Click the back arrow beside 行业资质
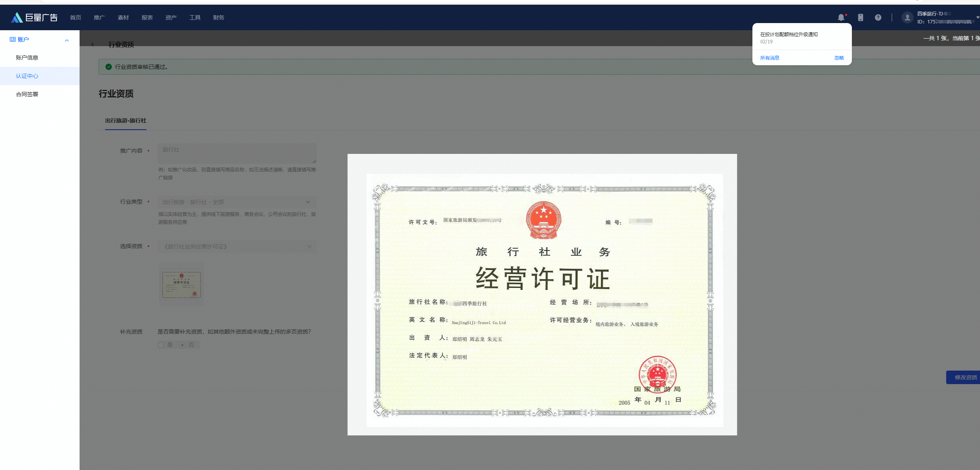The width and height of the screenshot is (980, 470). (x=93, y=45)
